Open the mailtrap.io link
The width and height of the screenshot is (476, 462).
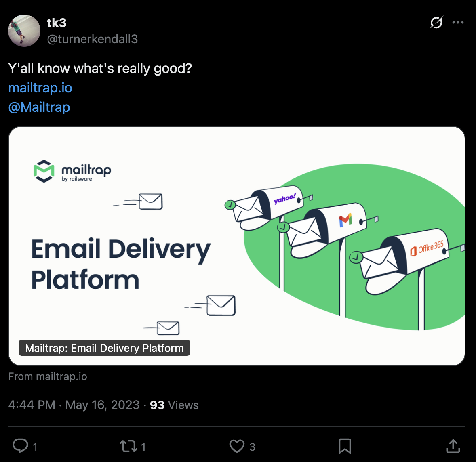tap(40, 88)
